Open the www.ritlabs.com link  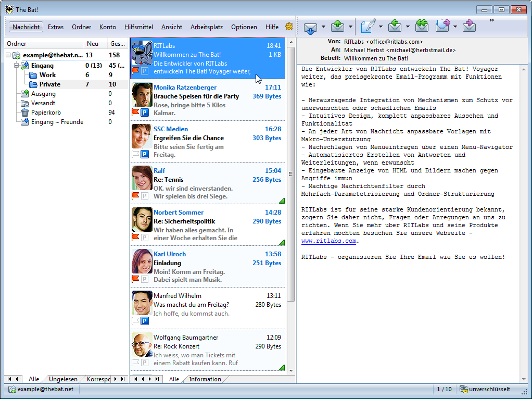328,241
